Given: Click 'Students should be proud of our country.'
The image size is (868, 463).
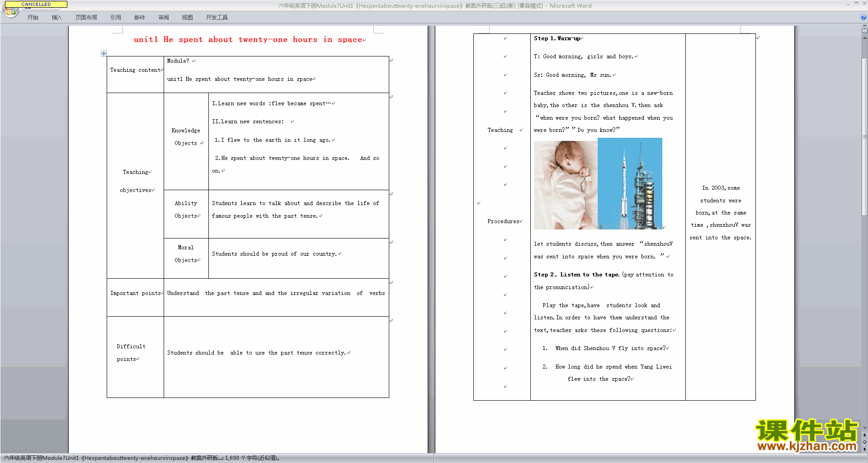Looking at the screenshot, I should 275,254.
